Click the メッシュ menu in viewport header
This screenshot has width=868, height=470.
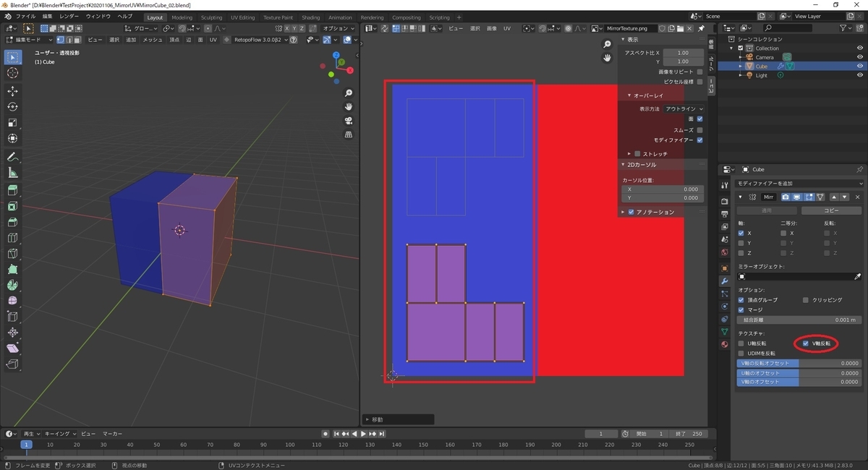click(x=153, y=40)
